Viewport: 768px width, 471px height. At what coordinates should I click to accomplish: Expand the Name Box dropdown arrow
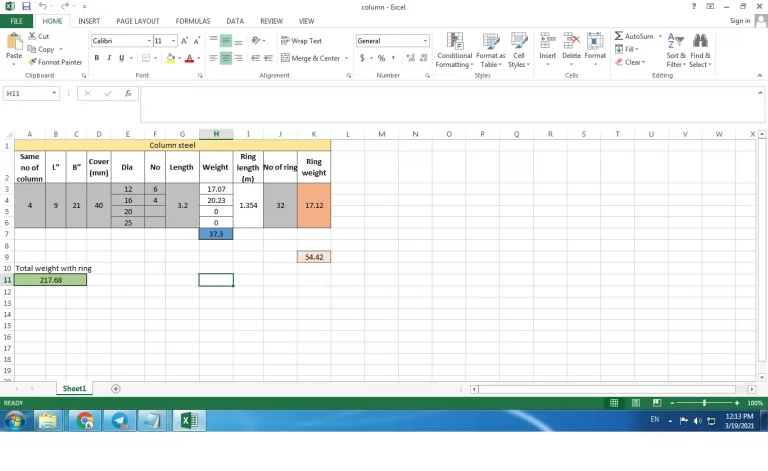click(54, 93)
